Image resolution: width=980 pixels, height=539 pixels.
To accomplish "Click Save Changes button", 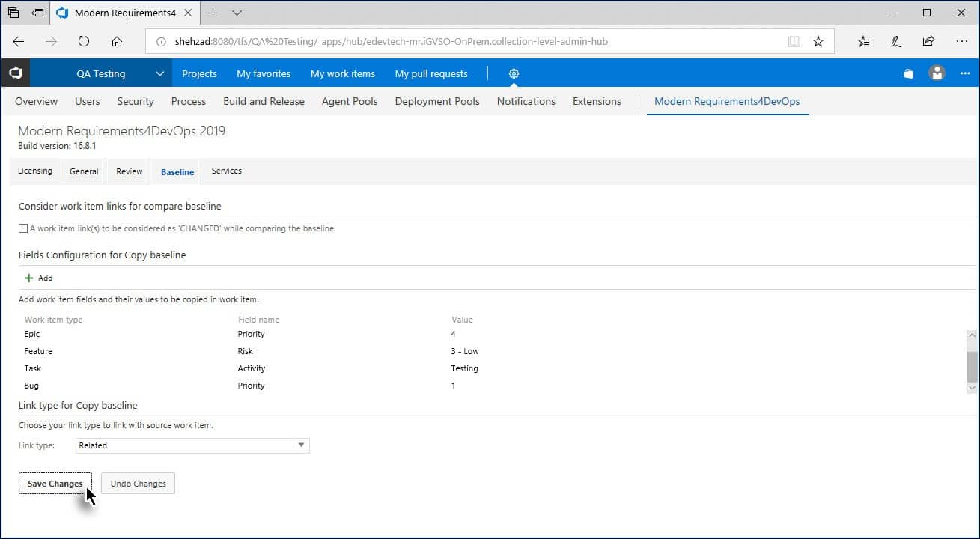I will click(x=55, y=484).
